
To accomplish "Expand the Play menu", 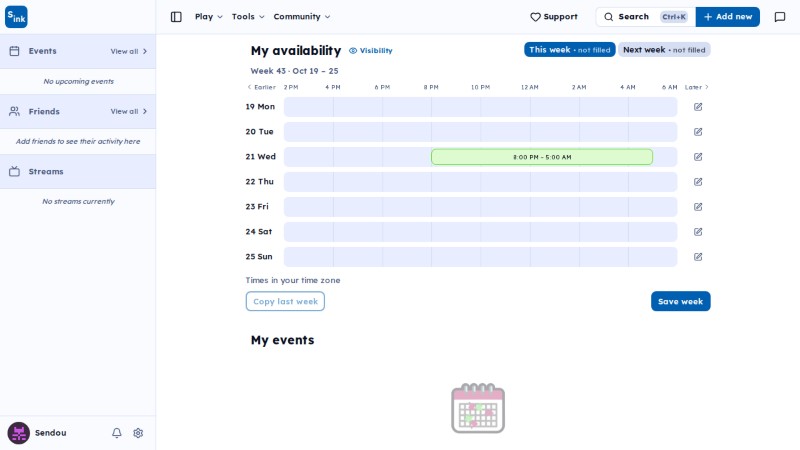I will pyautogui.click(x=209, y=17).
